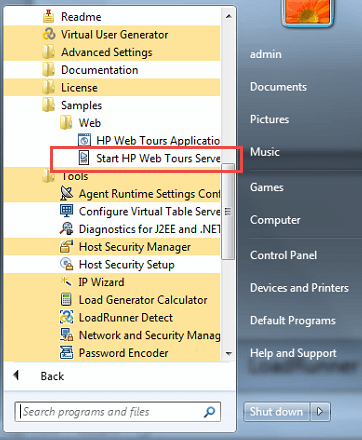Click the programs list scrollbar thumb
Viewport: 362px width, 440px height.
228,211
